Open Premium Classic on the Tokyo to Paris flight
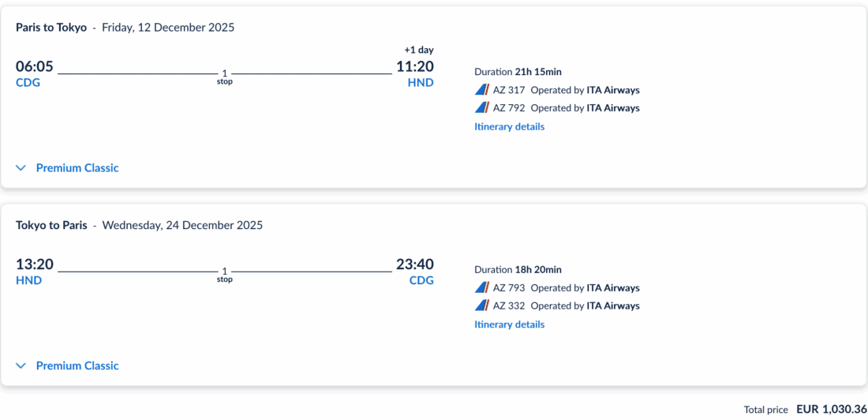This screenshot has width=868, height=420. [x=77, y=366]
